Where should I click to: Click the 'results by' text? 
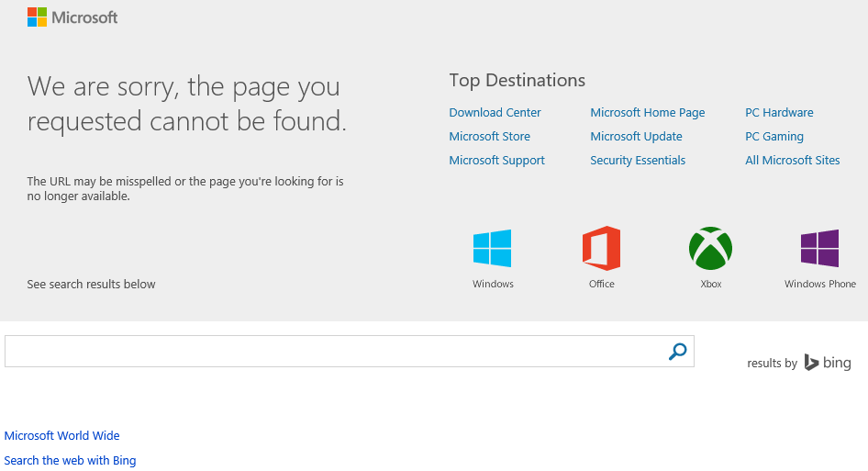(x=772, y=364)
